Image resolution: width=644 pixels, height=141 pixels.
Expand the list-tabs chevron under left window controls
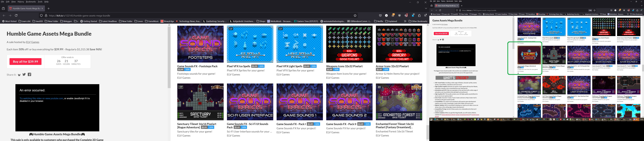pos(426,8)
